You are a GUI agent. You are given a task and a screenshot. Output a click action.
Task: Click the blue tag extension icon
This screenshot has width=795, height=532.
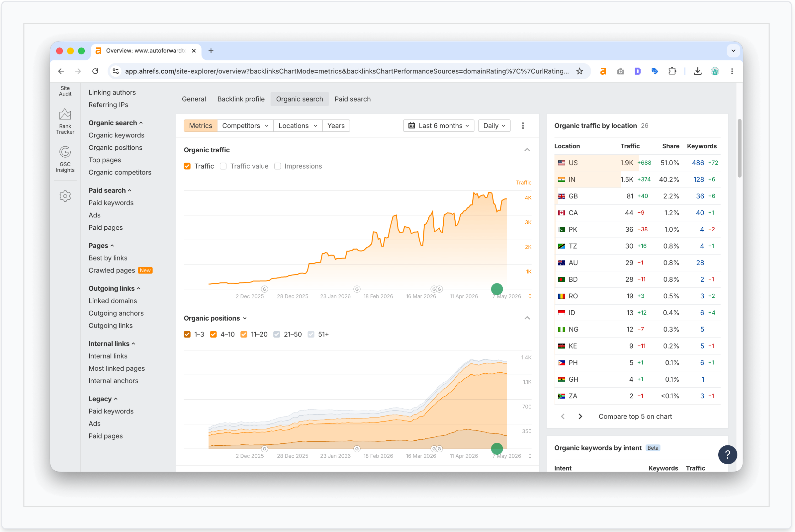(x=655, y=71)
